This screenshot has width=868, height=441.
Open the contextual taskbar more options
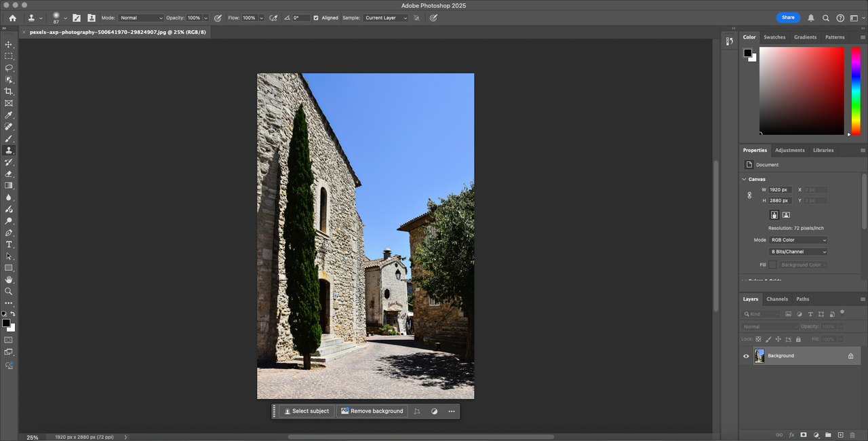pyautogui.click(x=452, y=411)
